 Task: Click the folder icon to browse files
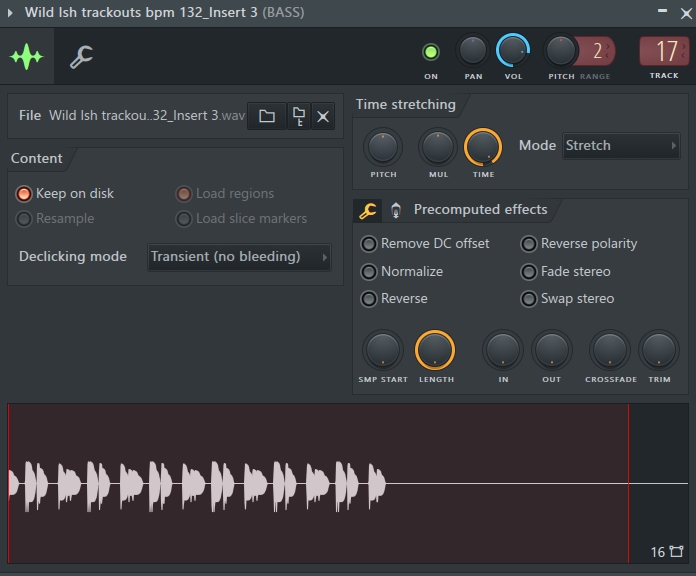click(267, 116)
